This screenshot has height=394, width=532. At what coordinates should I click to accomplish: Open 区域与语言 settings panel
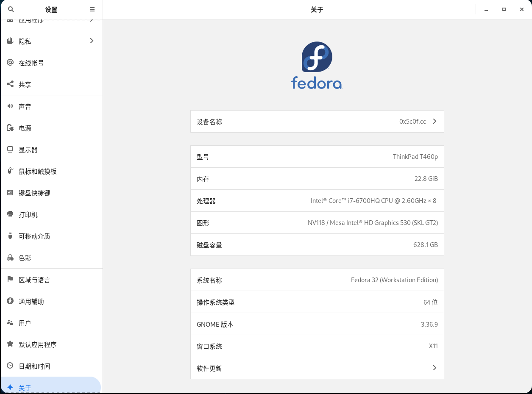[51, 280]
